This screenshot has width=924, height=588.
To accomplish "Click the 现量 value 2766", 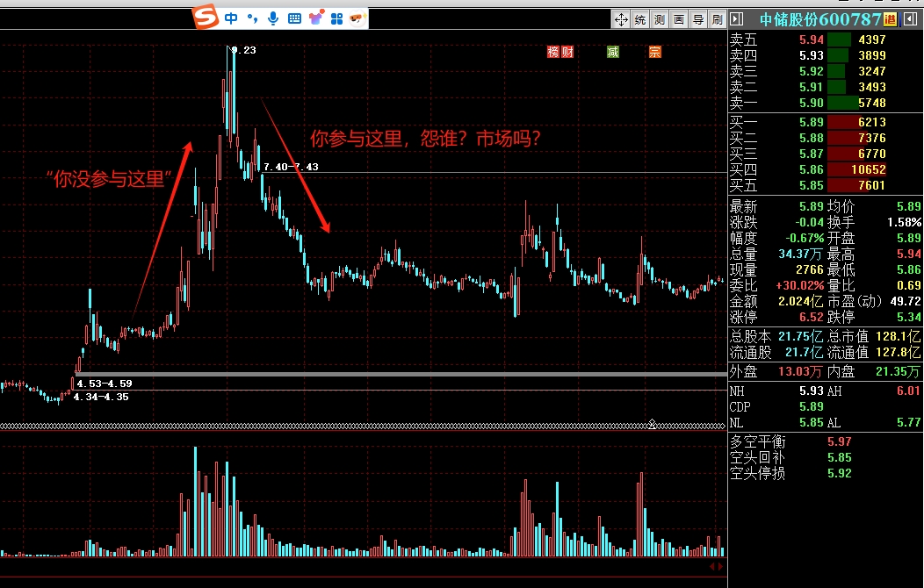I will (x=810, y=270).
